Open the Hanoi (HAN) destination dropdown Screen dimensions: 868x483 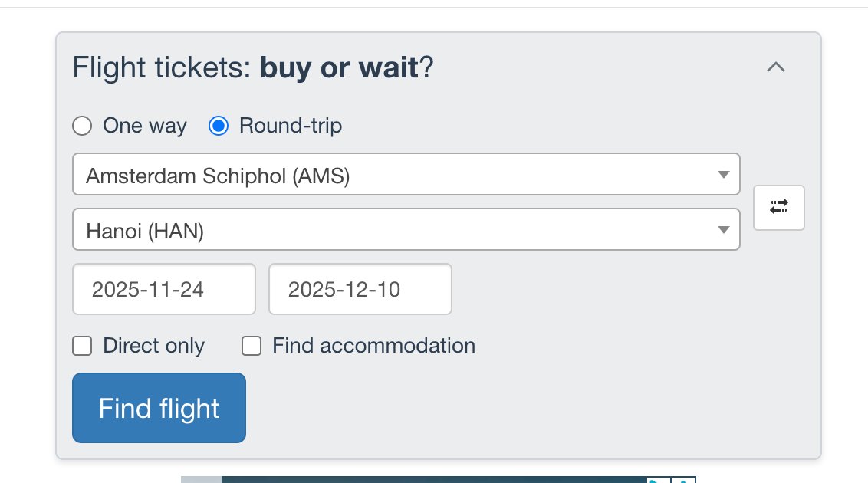[406, 229]
